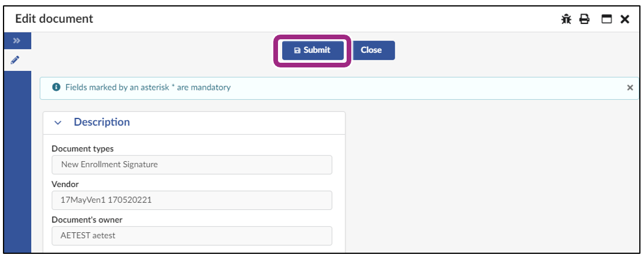Click the Vendor field showing 17MayVen1
Viewport: 644px width, 258px height.
click(192, 200)
